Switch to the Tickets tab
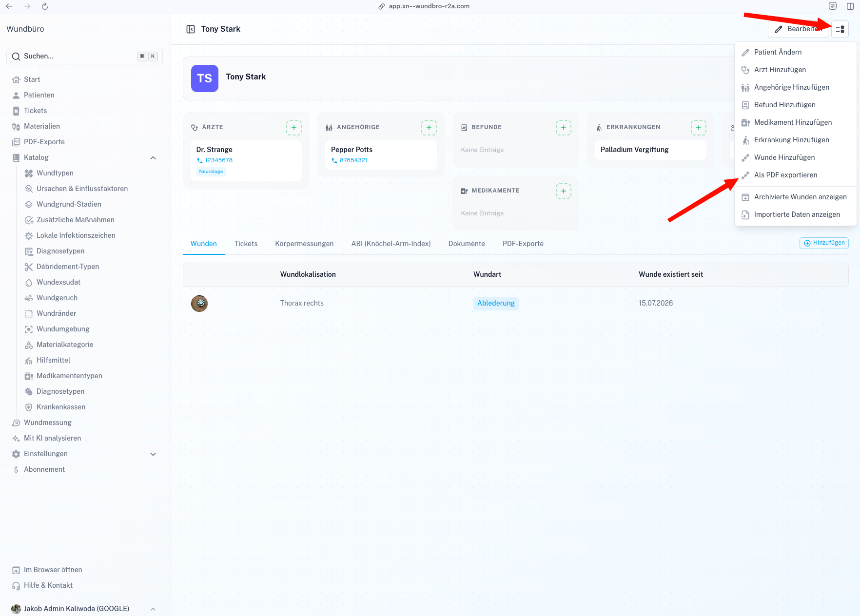The width and height of the screenshot is (860, 616). [246, 244]
